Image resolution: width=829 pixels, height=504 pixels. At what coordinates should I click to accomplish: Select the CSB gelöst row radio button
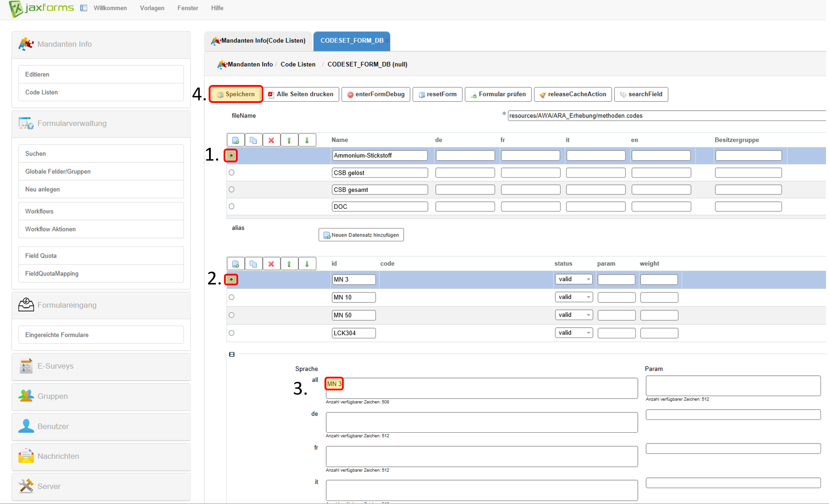click(x=231, y=173)
